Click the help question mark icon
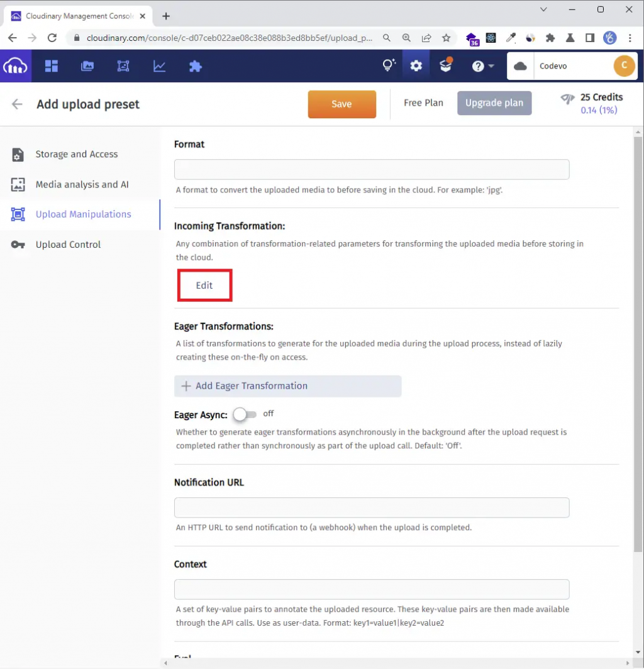 click(478, 66)
